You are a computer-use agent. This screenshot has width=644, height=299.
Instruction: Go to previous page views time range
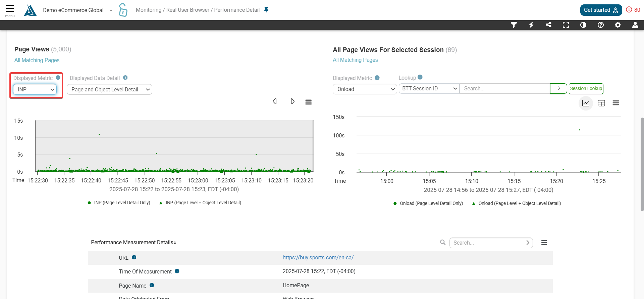click(275, 101)
